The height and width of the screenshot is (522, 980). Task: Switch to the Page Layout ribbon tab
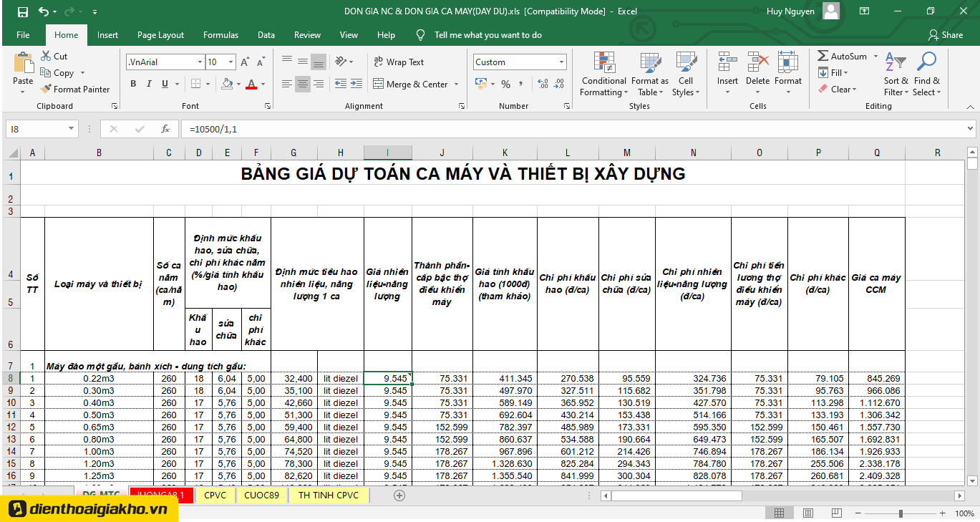[160, 35]
